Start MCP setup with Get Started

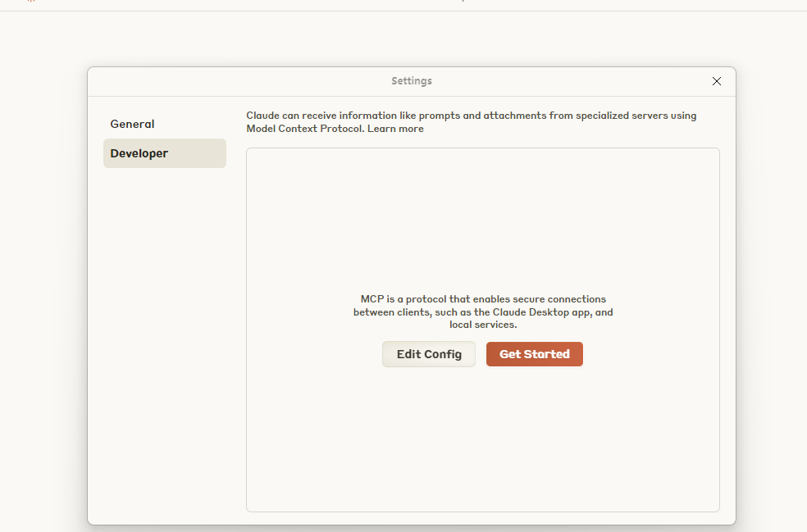pyautogui.click(x=534, y=354)
